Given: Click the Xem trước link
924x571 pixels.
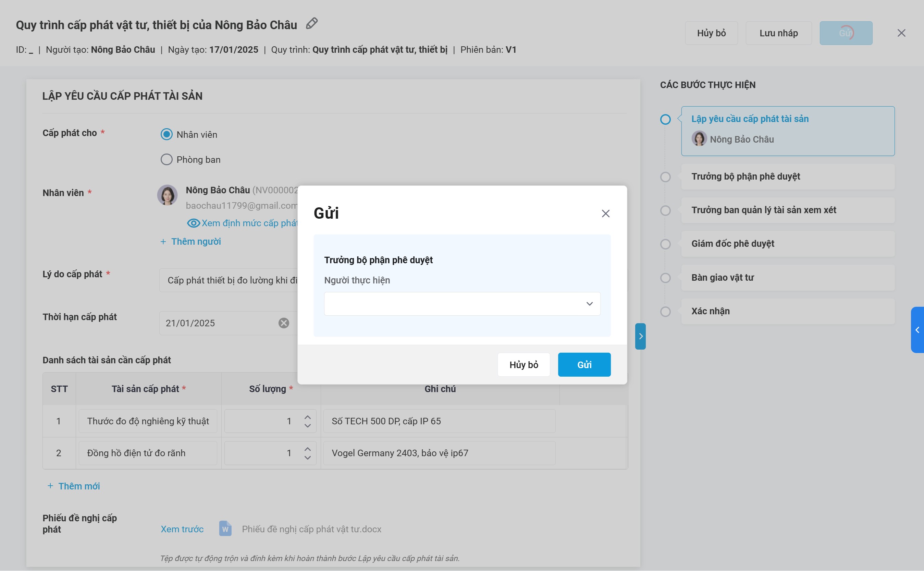Looking at the screenshot, I should click(x=182, y=529).
